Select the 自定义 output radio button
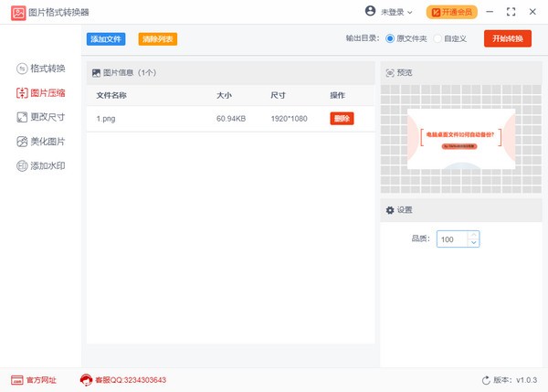Screen dimensions: 548x392 [437, 39]
